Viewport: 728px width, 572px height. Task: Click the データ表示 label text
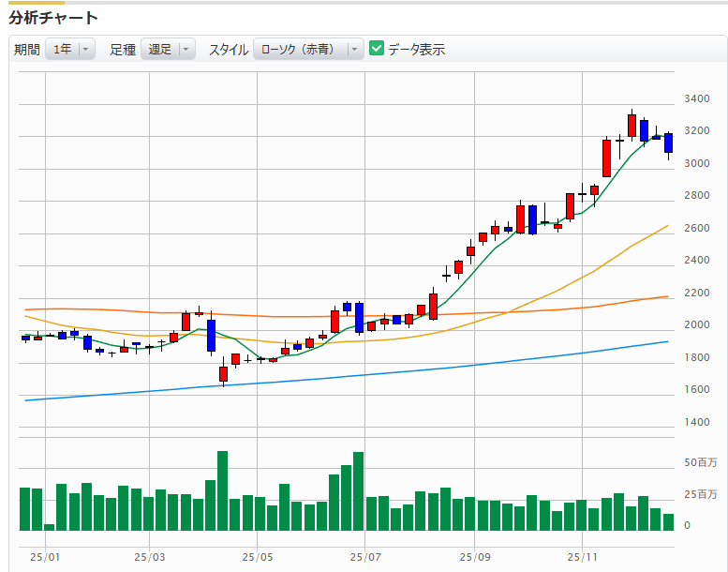[416, 50]
